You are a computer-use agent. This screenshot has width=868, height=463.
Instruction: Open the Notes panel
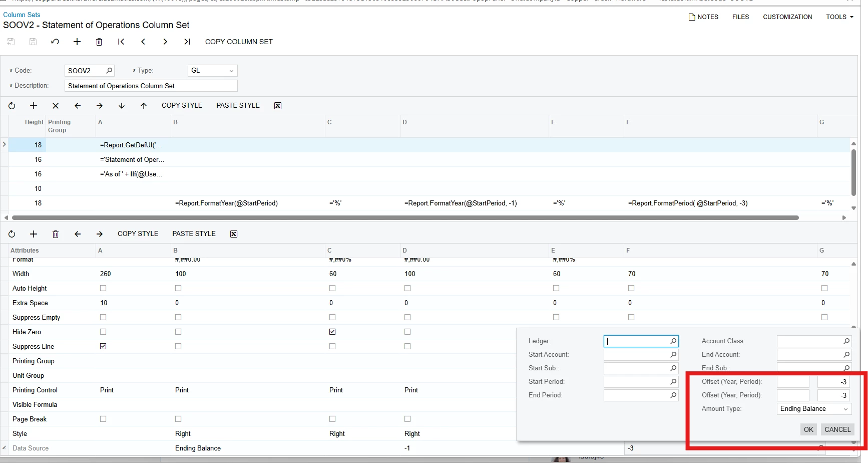pos(703,17)
